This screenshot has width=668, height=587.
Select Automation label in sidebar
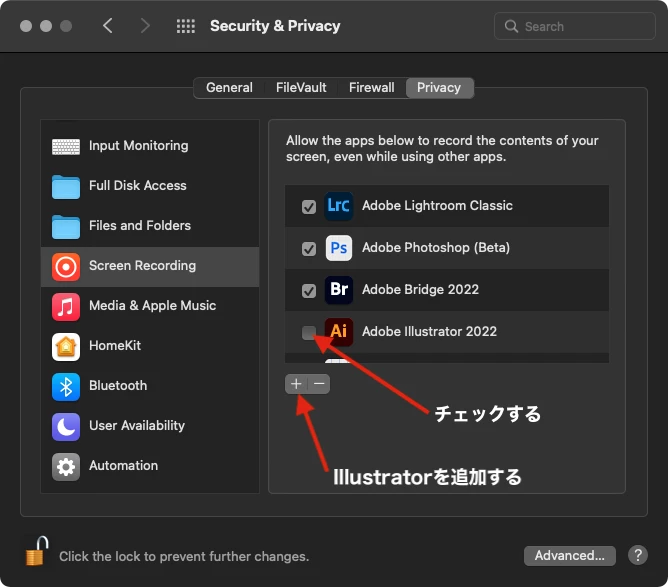click(124, 466)
